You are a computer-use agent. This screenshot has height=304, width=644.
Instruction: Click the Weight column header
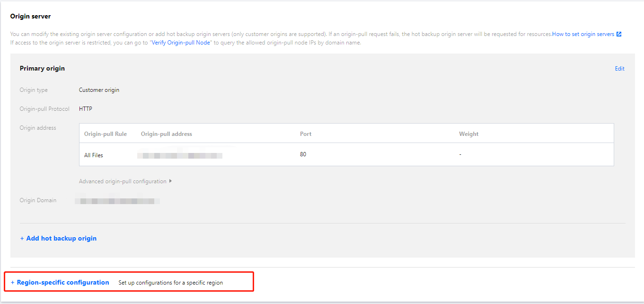[468, 134]
